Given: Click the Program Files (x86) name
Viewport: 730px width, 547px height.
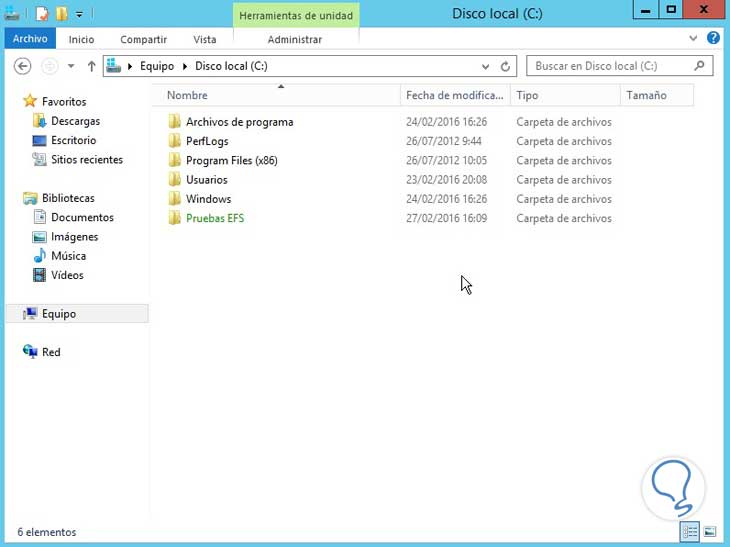Looking at the screenshot, I should click(231, 161).
